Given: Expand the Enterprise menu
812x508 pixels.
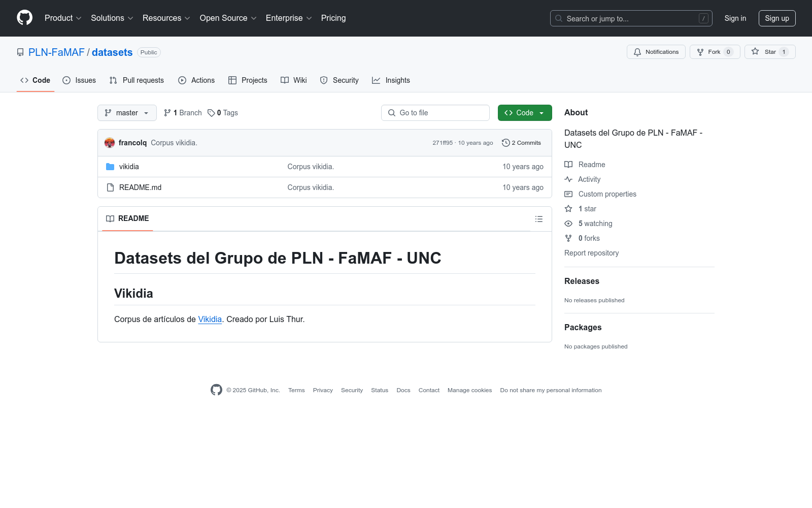Looking at the screenshot, I should pos(289,18).
